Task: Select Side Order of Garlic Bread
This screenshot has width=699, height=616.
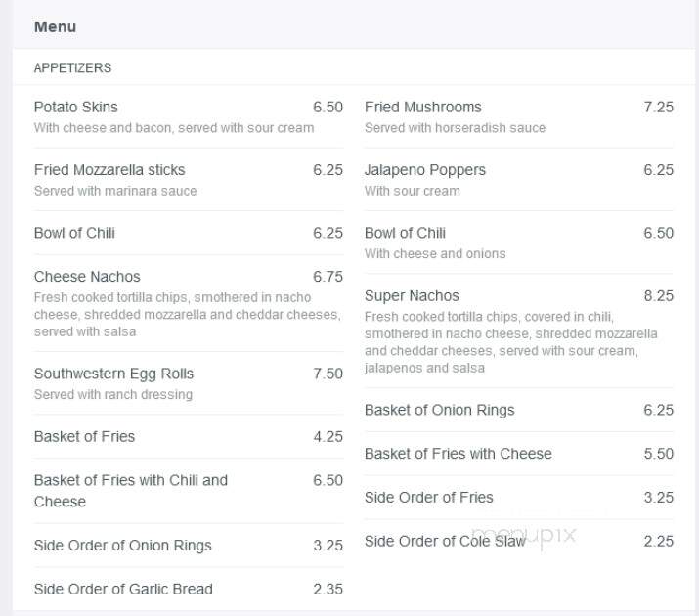Action: (x=123, y=589)
